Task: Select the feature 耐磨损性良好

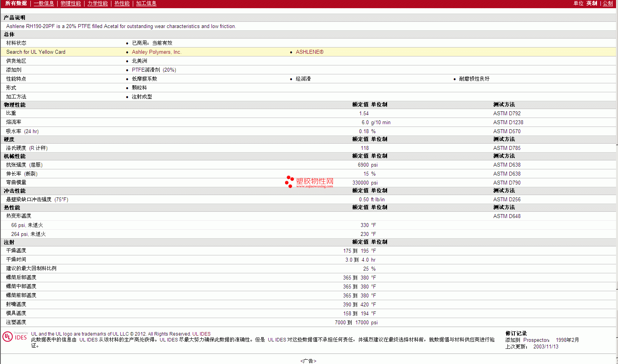Action: [474, 79]
